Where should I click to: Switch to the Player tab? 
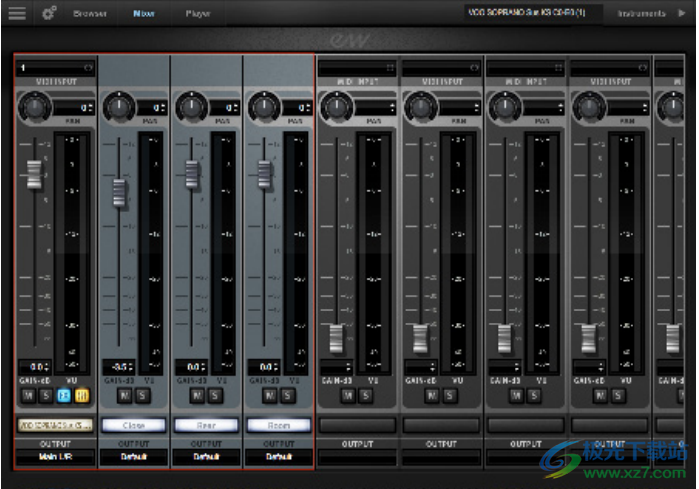[198, 13]
